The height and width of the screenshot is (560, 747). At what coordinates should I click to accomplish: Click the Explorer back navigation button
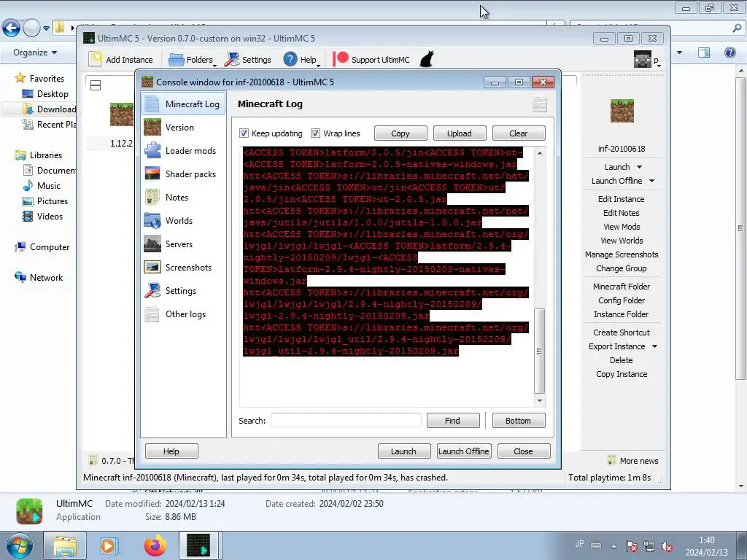[x=12, y=28]
